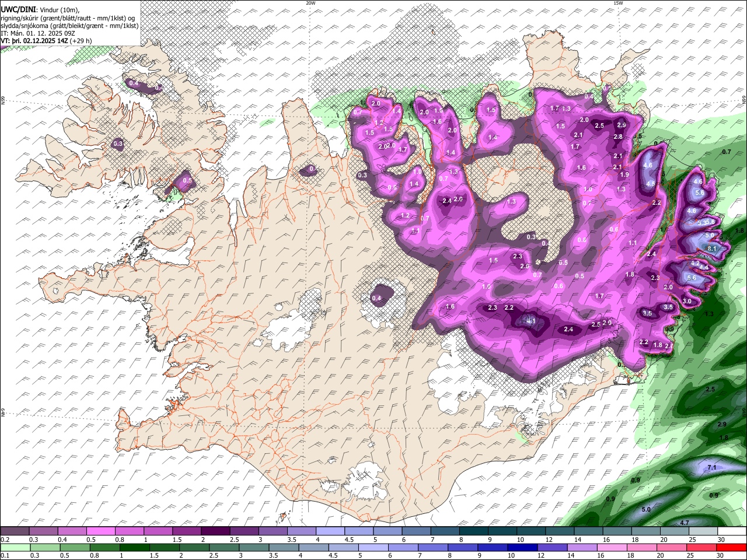This screenshot has width=747, height=560.
Task: Click the 'slydda/snjókoma' legend description line
Action: tap(69, 26)
